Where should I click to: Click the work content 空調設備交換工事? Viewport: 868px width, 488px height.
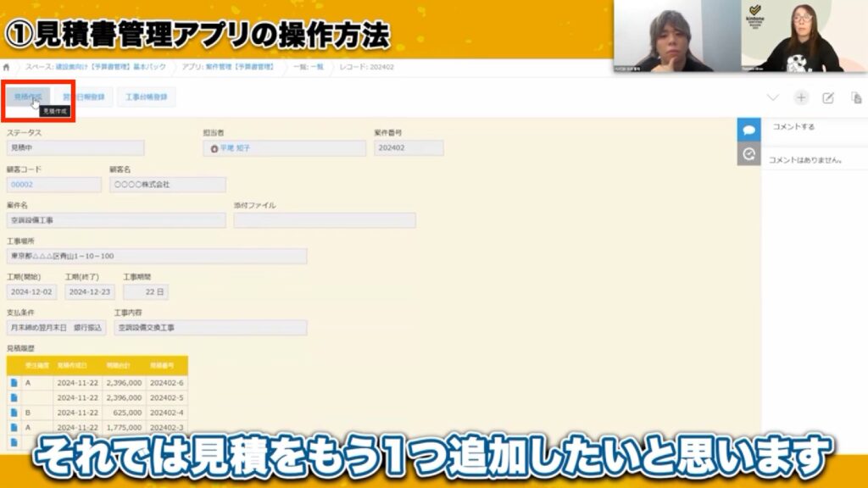[210, 328]
